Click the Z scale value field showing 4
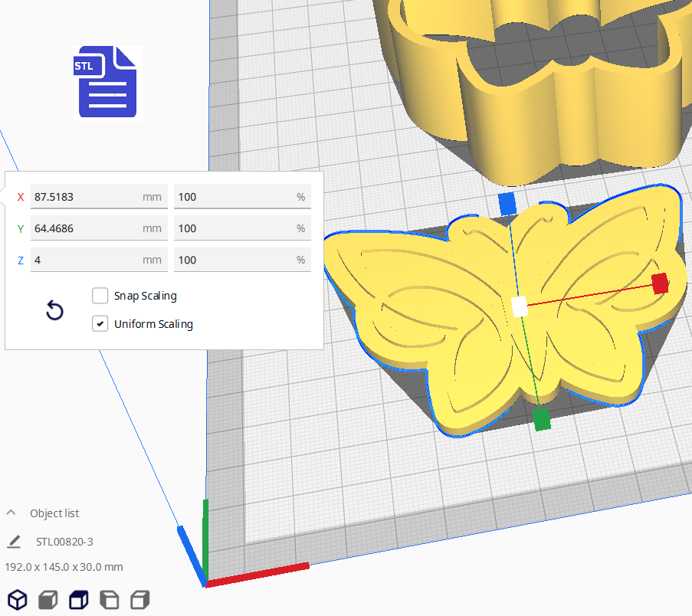The width and height of the screenshot is (692, 616). pos(99,260)
